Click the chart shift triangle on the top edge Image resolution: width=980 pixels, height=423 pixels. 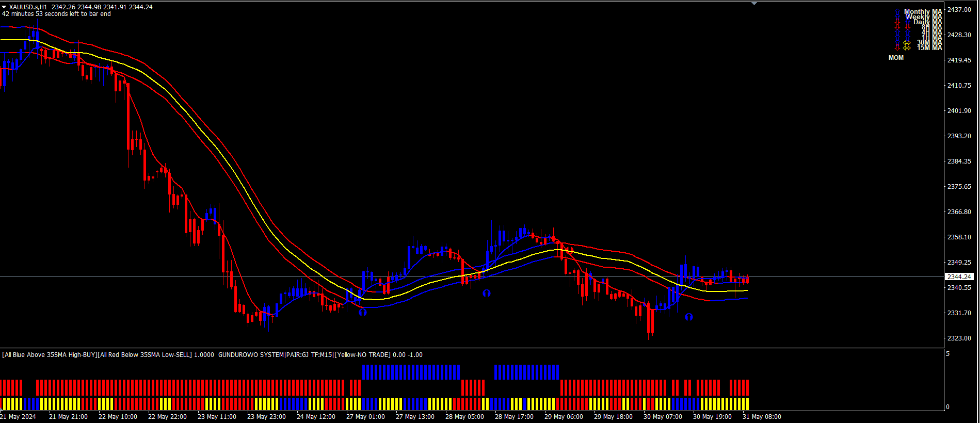[754, 3]
